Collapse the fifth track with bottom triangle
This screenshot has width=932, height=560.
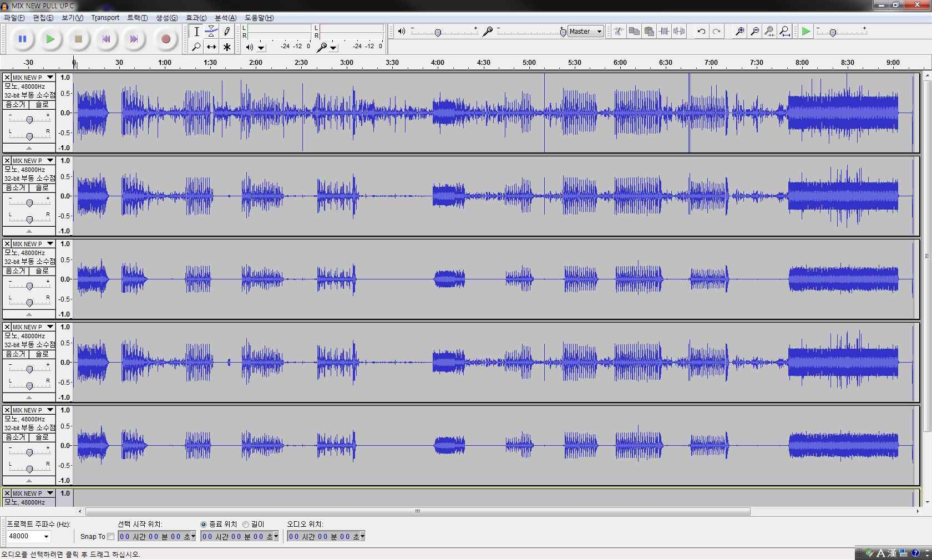[x=29, y=481]
